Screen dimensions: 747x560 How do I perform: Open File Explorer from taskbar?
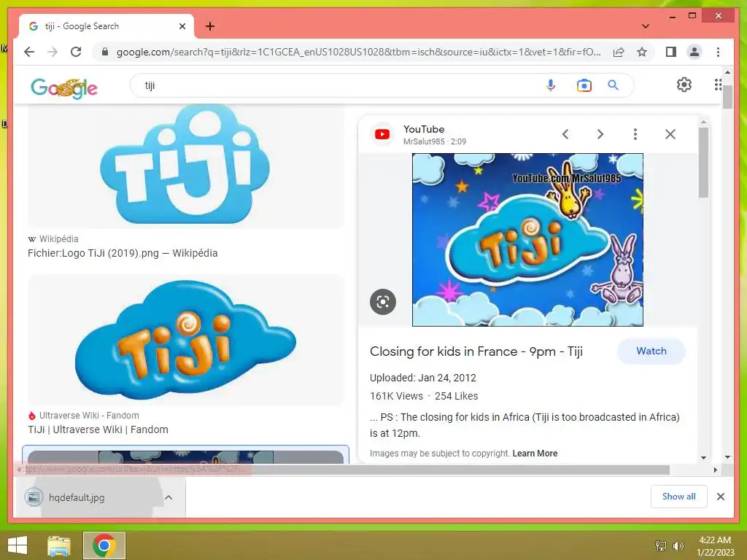tap(58, 545)
